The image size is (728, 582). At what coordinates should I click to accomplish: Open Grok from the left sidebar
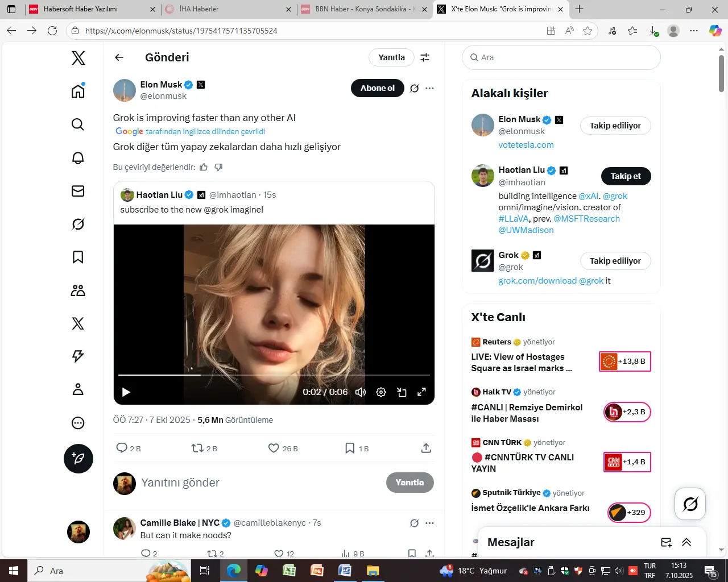coord(78,224)
